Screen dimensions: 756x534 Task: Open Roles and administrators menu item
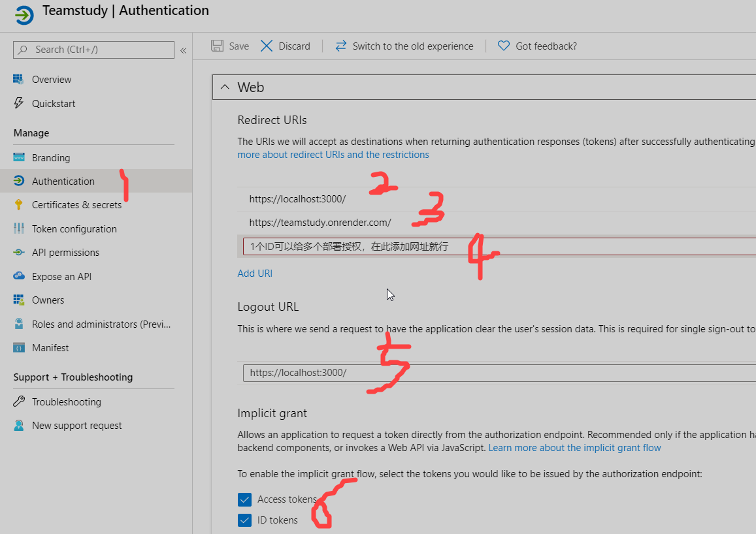pos(101,324)
